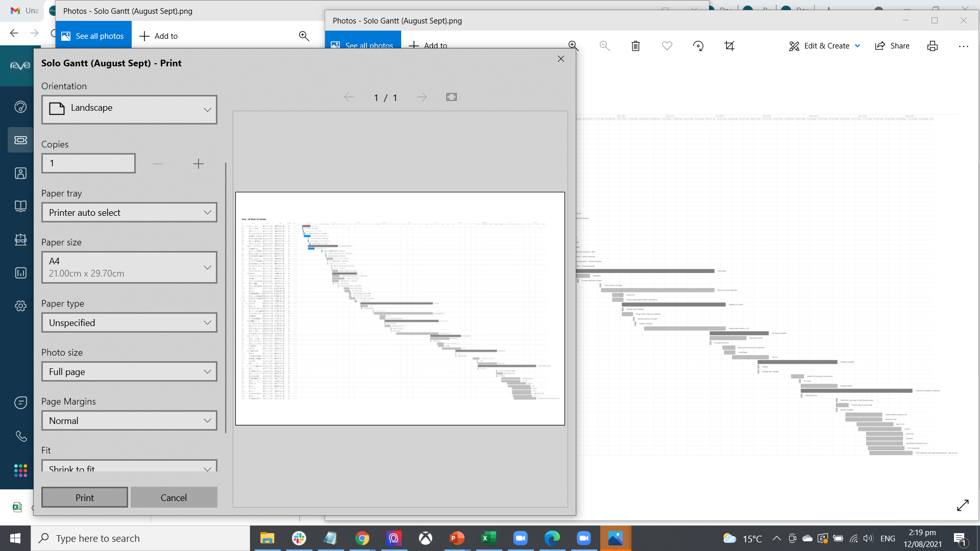Fit print preview page to window
Screen dimensions: 980x551
[x=451, y=97]
